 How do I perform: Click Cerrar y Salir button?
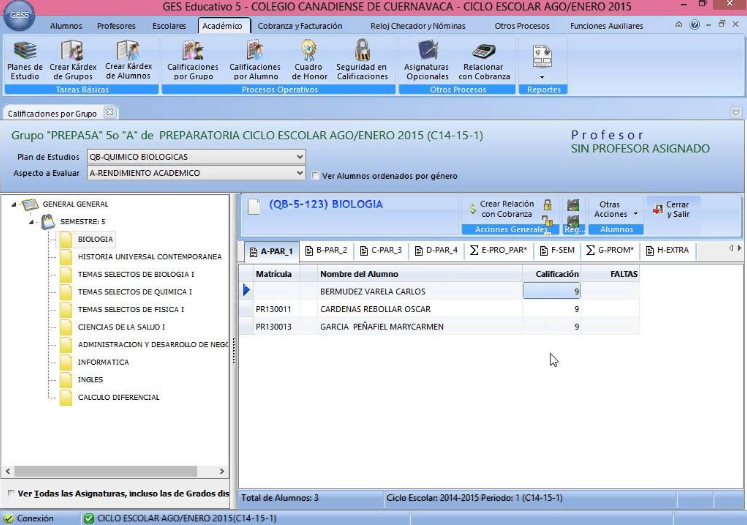672,210
